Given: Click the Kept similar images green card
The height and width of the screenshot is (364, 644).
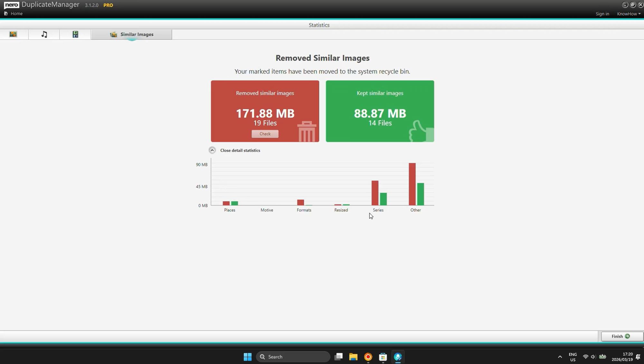Looking at the screenshot, I should [380, 111].
